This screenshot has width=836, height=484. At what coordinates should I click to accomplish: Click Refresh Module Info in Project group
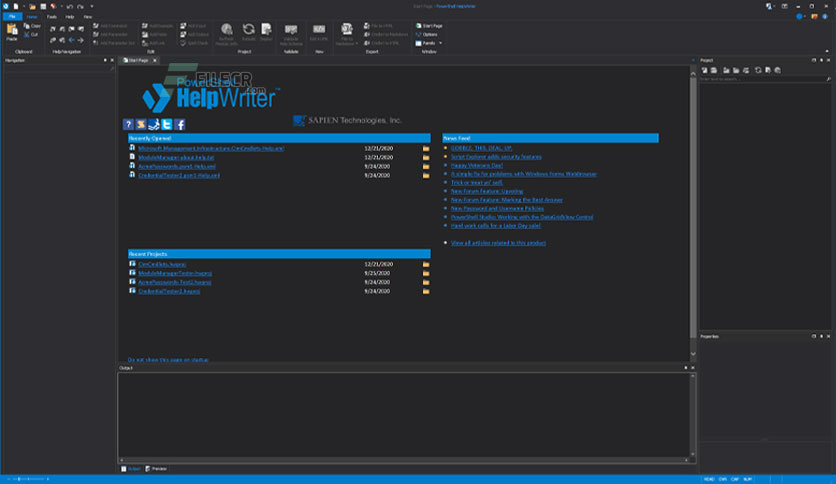click(x=227, y=35)
